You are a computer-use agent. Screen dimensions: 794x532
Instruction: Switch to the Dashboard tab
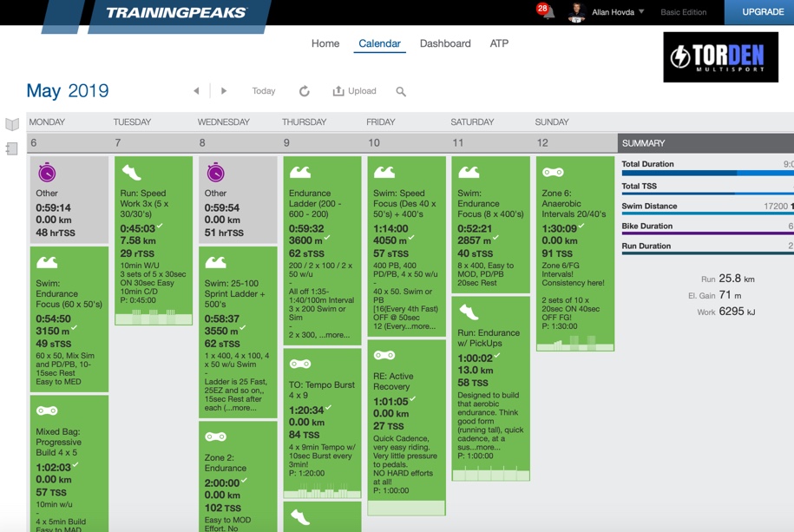click(445, 43)
